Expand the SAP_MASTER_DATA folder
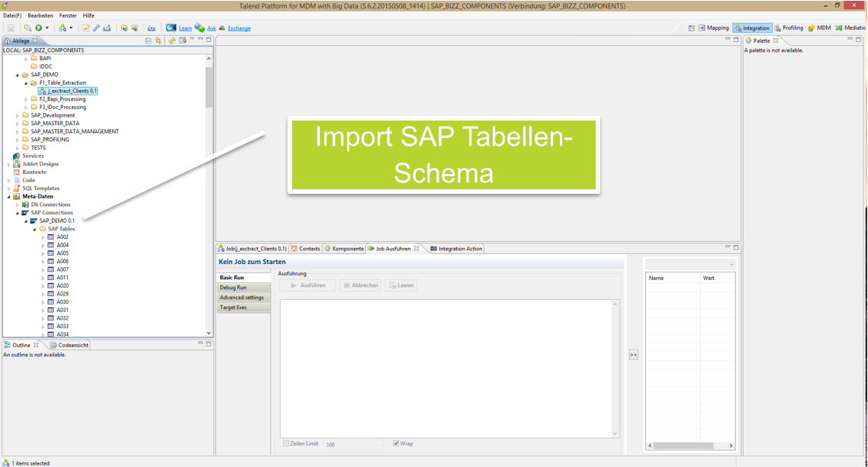This screenshot has width=868, height=467. point(17,124)
